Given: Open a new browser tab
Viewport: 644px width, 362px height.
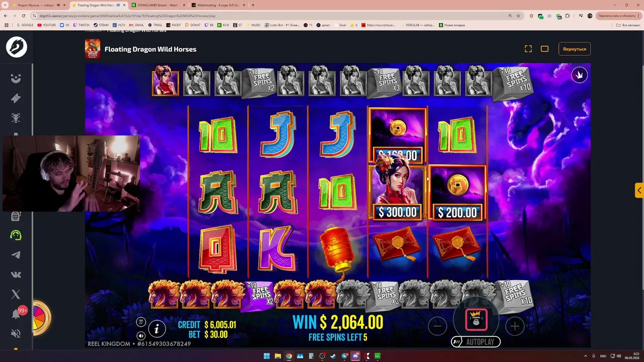Looking at the screenshot, I should [x=253, y=5].
